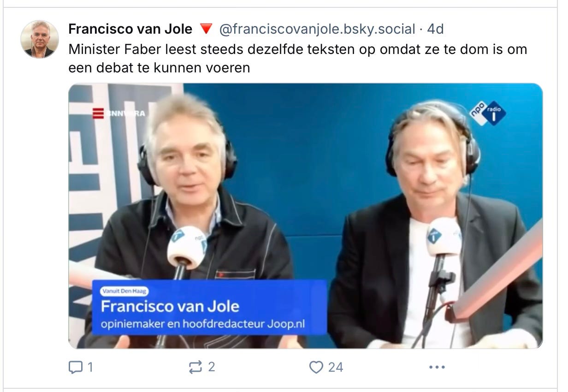Image resolution: width=568 pixels, height=392 pixels.
Task: Click the BNNVARA logo in the video
Action: [118, 113]
